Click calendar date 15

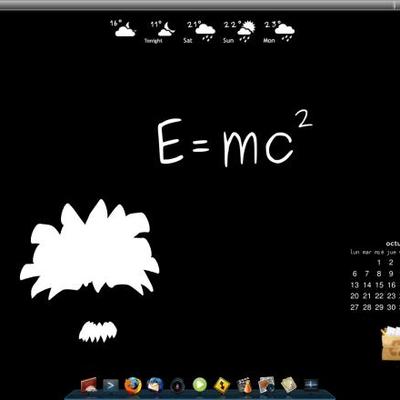click(379, 285)
